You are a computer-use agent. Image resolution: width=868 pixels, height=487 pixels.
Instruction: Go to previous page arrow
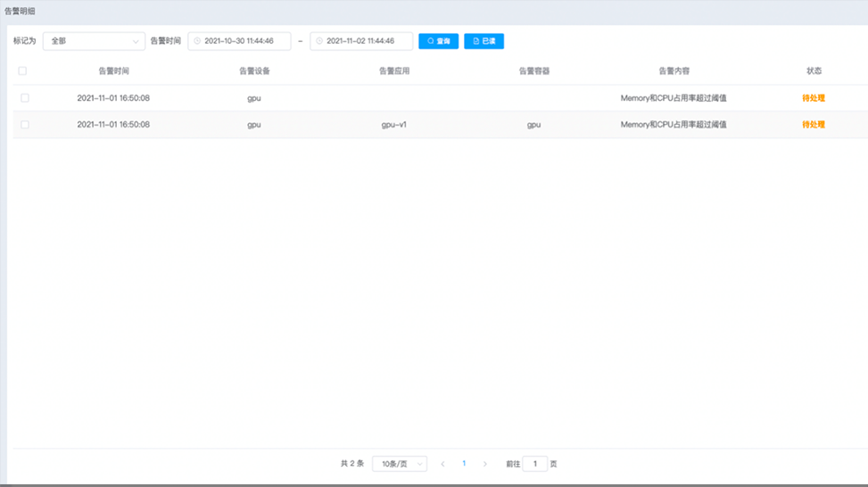[x=442, y=464]
